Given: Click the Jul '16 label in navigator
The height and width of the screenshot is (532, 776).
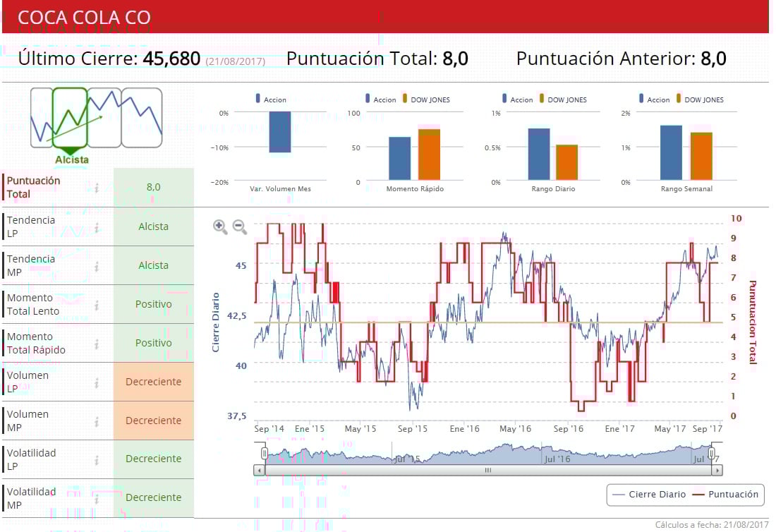Looking at the screenshot, I should point(557,459).
